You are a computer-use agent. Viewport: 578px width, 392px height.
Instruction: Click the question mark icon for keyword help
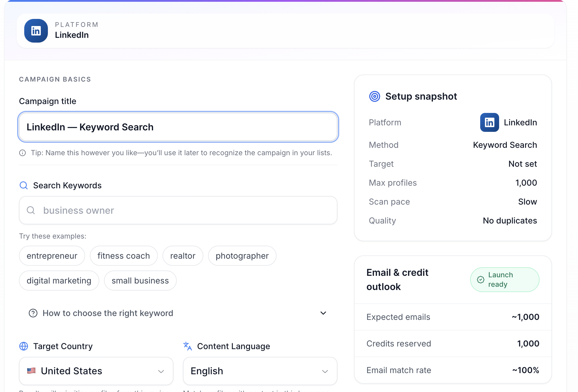tap(33, 313)
